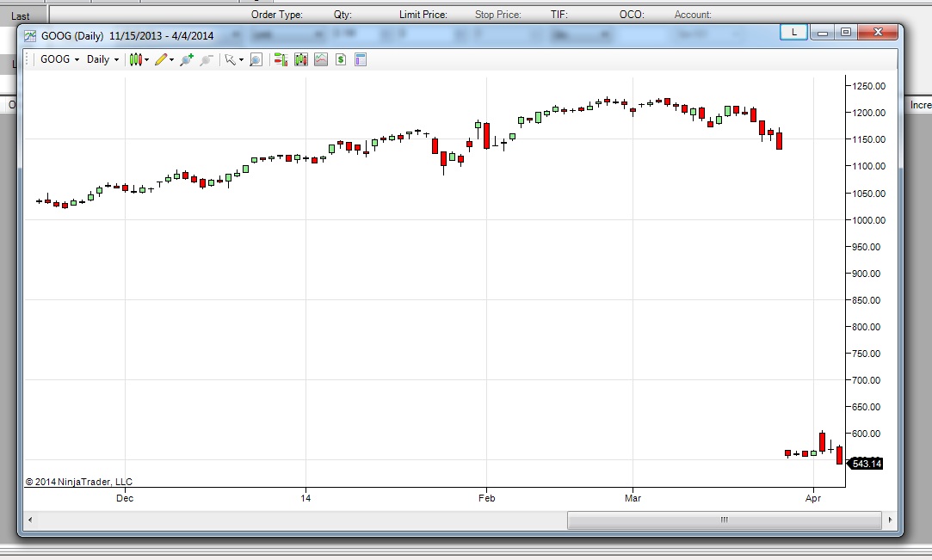Click the L link button in title bar
Viewport: 932px width, 560px height.
coord(793,32)
